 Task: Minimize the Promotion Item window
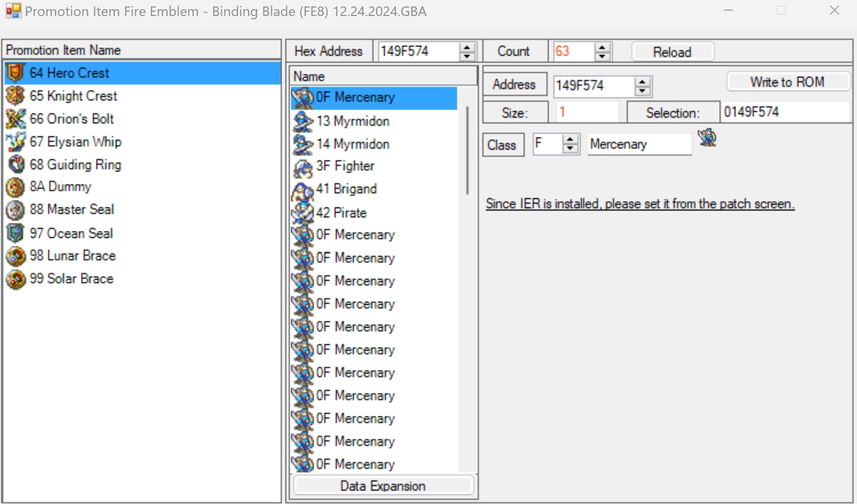click(x=728, y=11)
